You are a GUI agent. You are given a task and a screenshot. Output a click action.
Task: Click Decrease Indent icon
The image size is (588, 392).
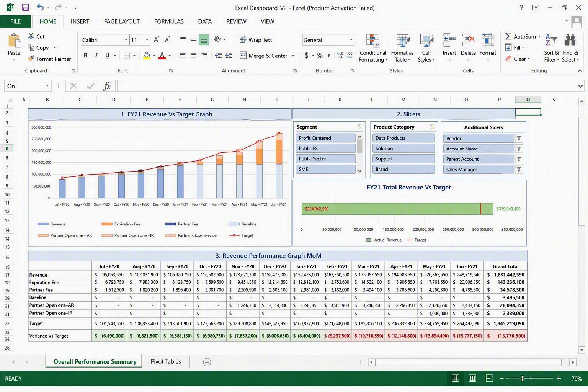click(218, 56)
